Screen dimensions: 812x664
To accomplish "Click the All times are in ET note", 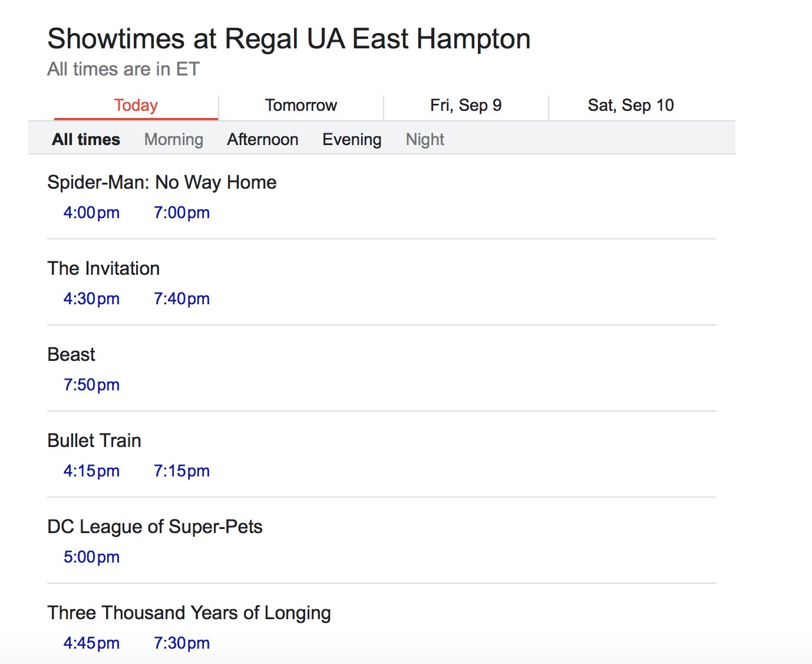I will (124, 69).
